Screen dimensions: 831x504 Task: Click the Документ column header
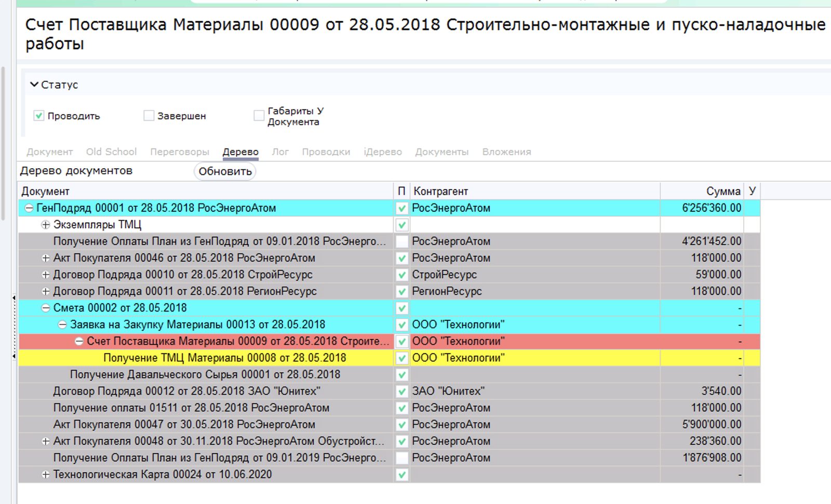(206, 191)
